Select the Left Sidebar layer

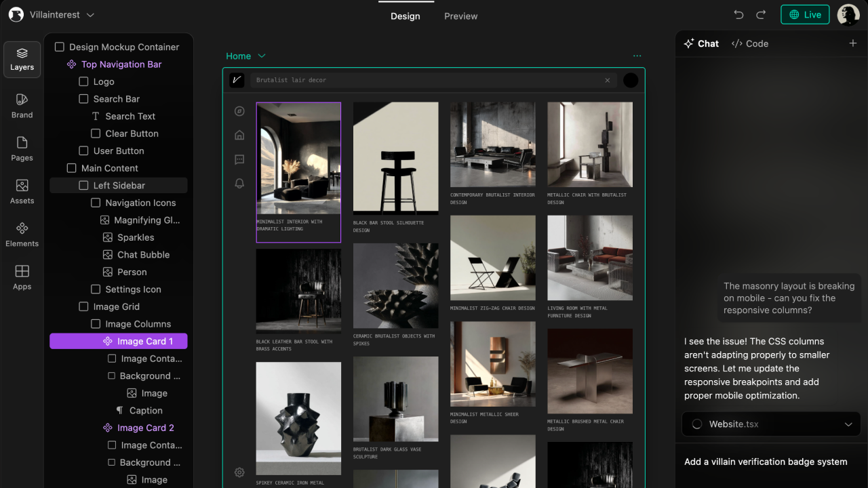click(119, 185)
